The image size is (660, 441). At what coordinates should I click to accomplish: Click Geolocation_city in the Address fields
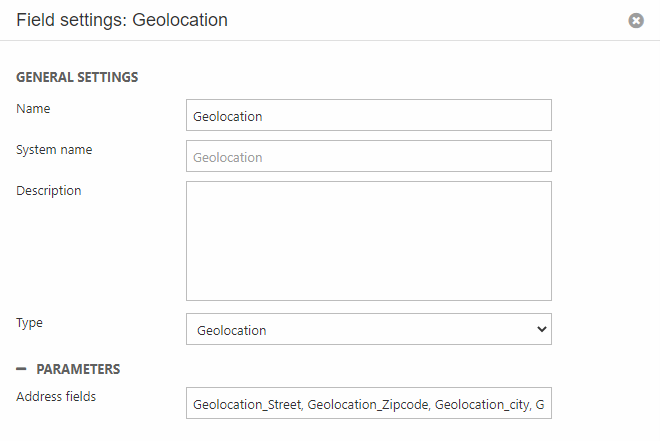click(x=479, y=404)
